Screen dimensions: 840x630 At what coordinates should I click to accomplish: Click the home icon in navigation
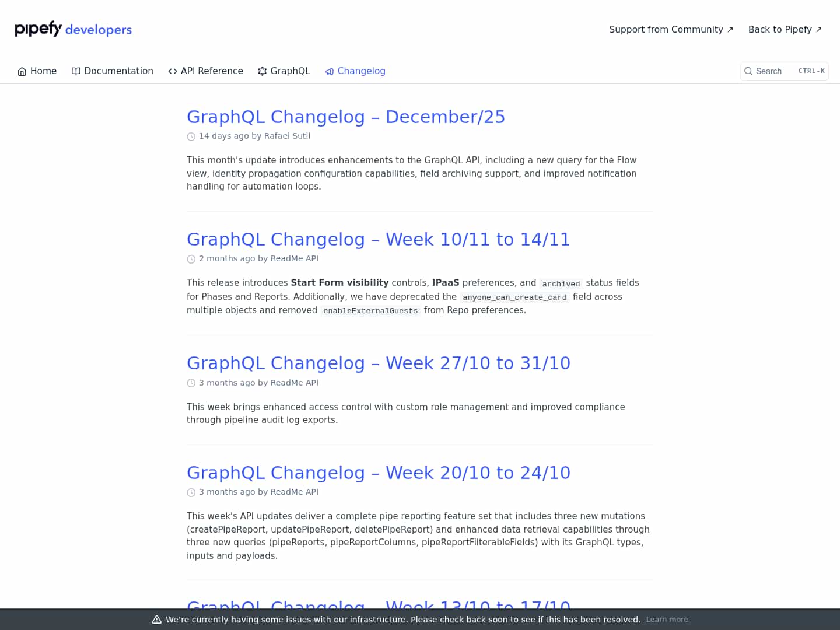point(22,71)
